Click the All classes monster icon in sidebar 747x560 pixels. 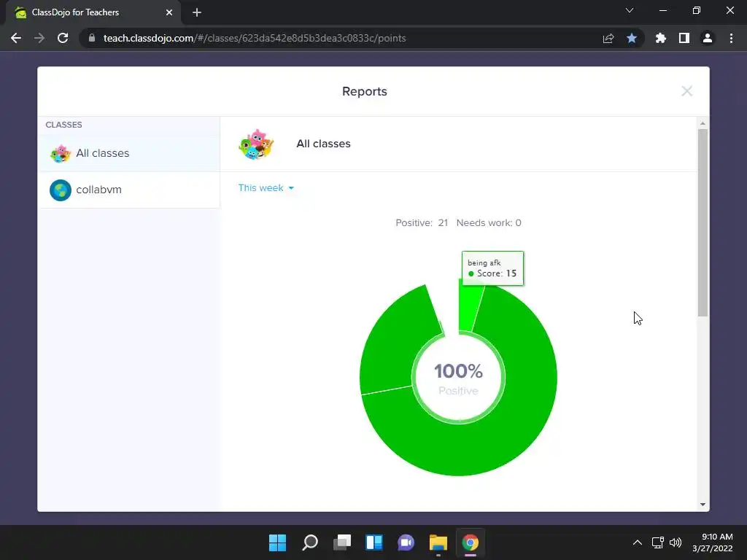tap(61, 153)
